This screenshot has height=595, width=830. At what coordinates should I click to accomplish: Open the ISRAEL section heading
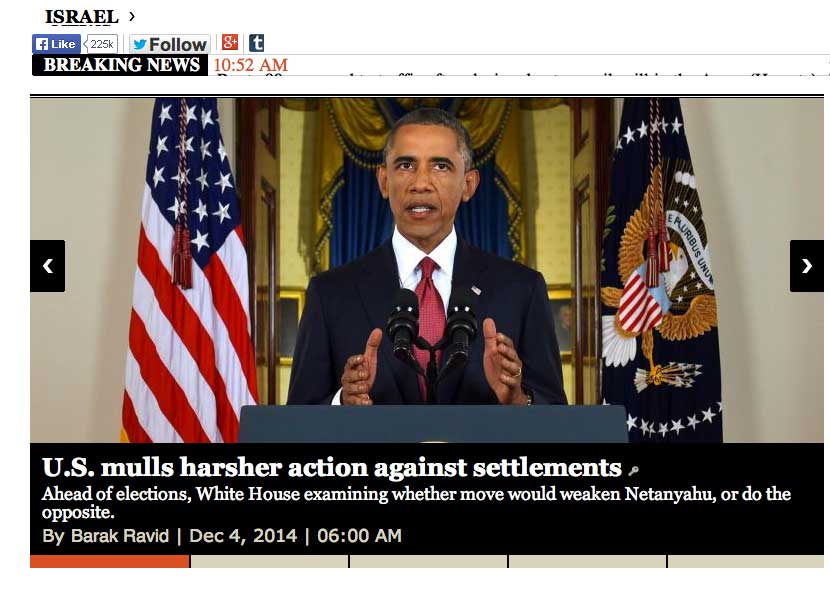click(x=82, y=17)
